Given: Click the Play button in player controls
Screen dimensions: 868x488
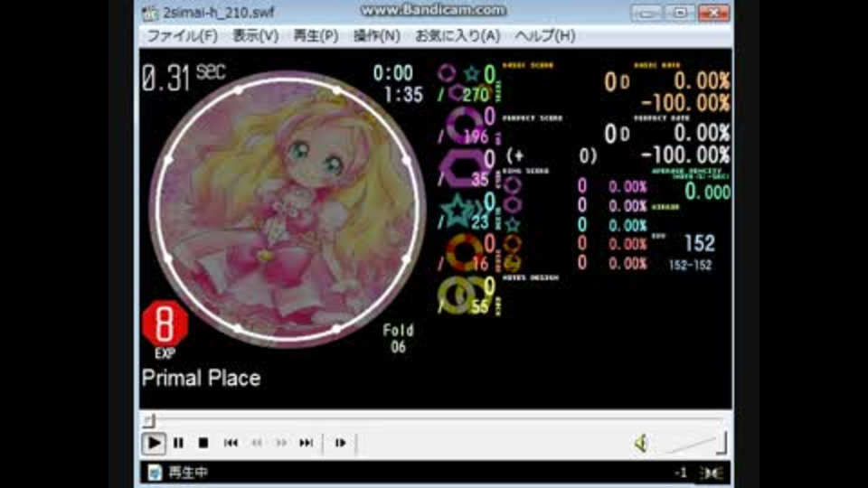Looking at the screenshot, I should coord(154,443).
